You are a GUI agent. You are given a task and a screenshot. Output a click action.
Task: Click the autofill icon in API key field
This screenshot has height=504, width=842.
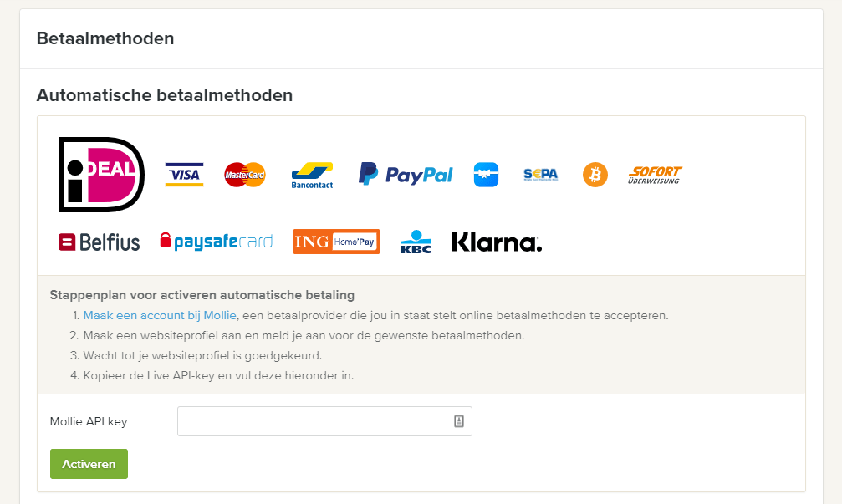click(458, 421)
